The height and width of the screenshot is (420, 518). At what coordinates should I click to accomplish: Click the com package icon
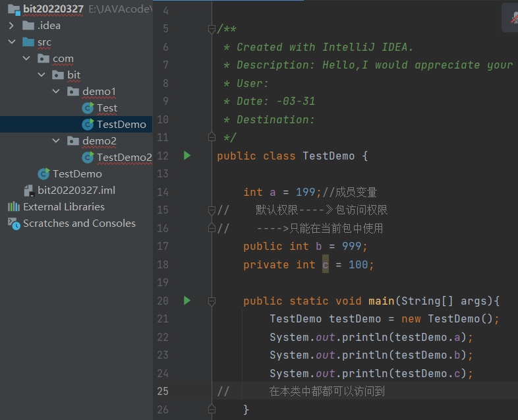pyautogui.click(x=43, y=59)
